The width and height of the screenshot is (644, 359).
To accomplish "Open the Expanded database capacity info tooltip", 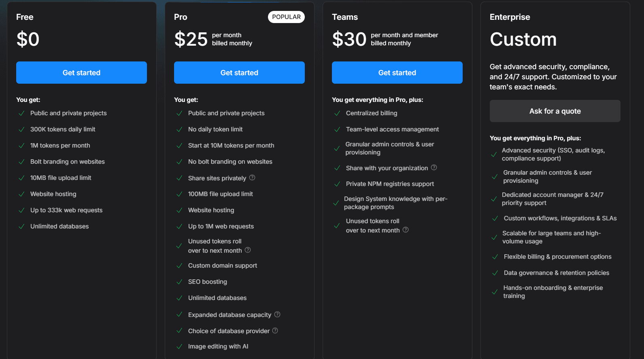I will pos(278,315).
